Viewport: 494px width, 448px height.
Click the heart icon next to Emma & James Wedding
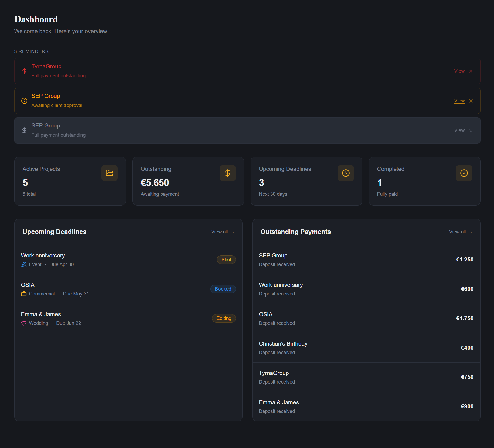tap(23, 323)
